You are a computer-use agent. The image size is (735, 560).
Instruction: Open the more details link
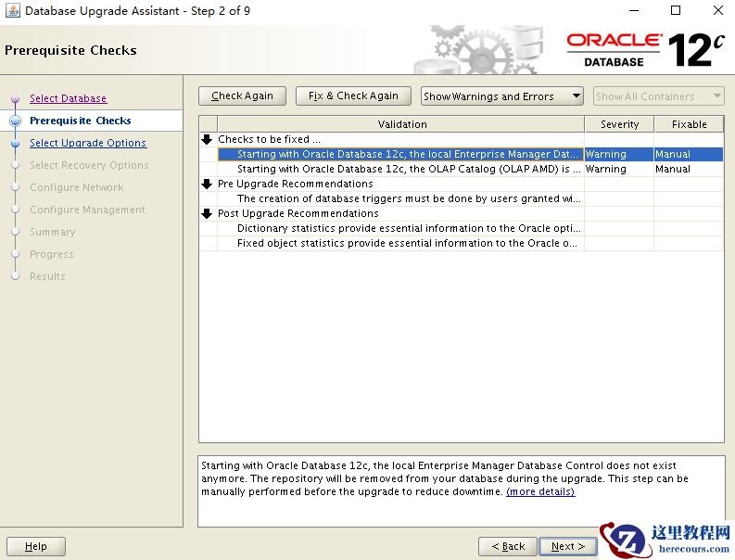[x=540, y=491]
